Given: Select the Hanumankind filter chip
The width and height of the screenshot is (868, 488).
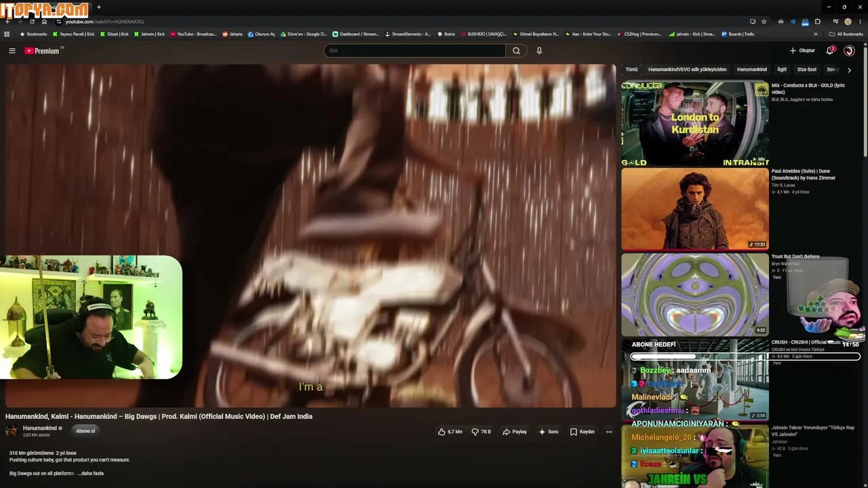Looking at the screenshot, I should pyautogui.click(x=752, y=69).
